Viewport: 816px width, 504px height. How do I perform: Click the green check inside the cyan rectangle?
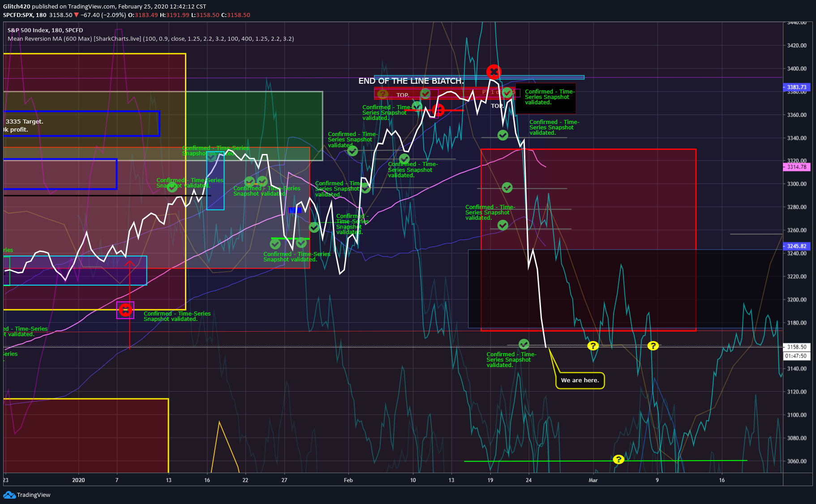coord(211,156)
